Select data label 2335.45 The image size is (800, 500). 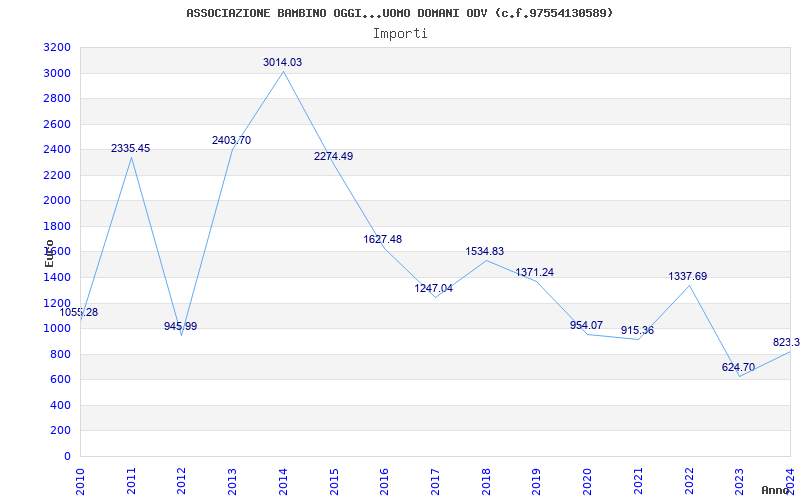131,148
